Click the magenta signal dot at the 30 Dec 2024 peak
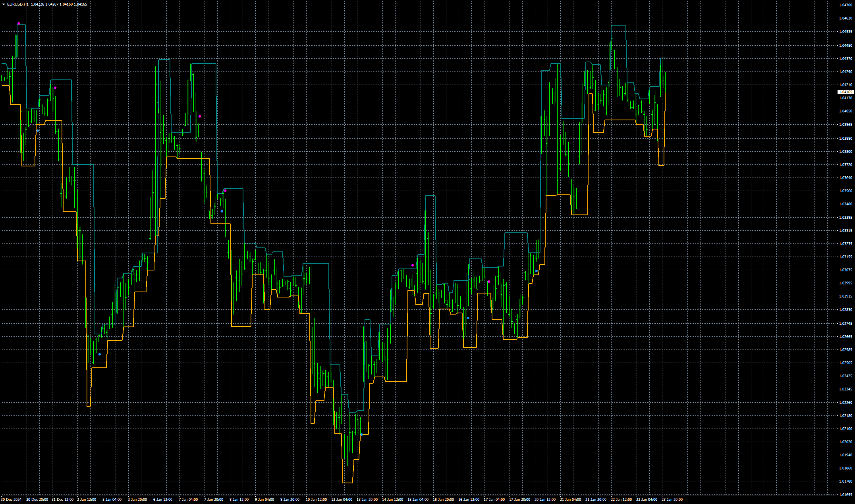 point(19,23)
